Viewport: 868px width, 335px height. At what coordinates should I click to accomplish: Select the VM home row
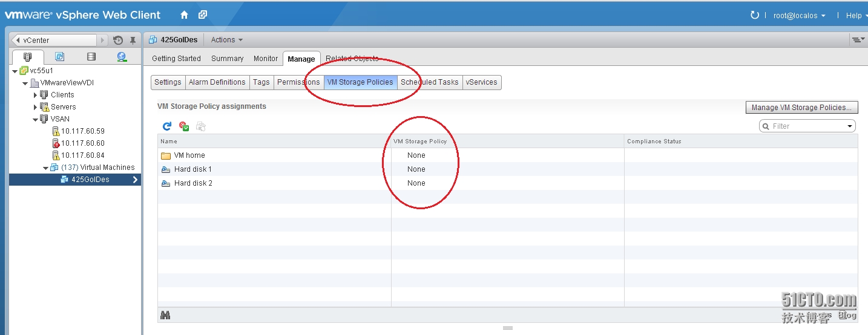tap(508, 155)
